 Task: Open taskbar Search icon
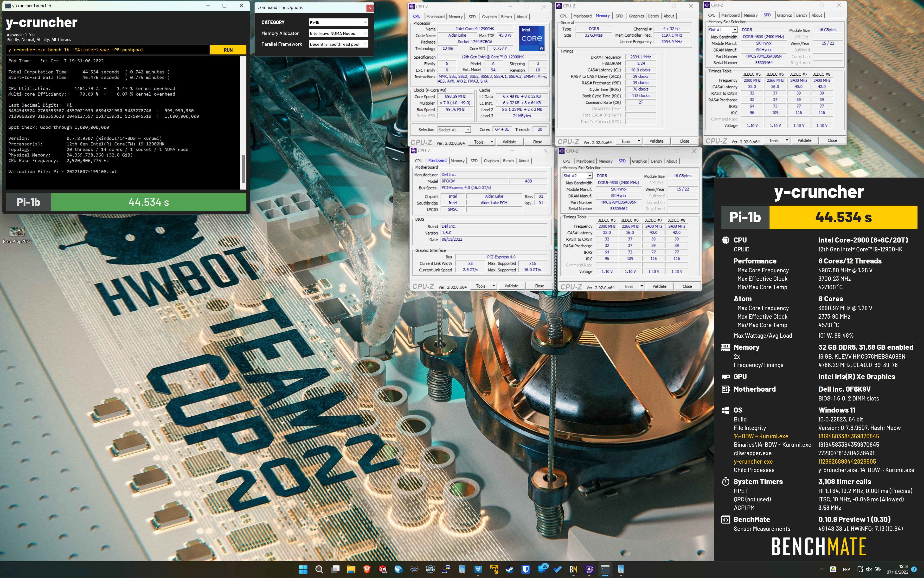pos(319,569)
